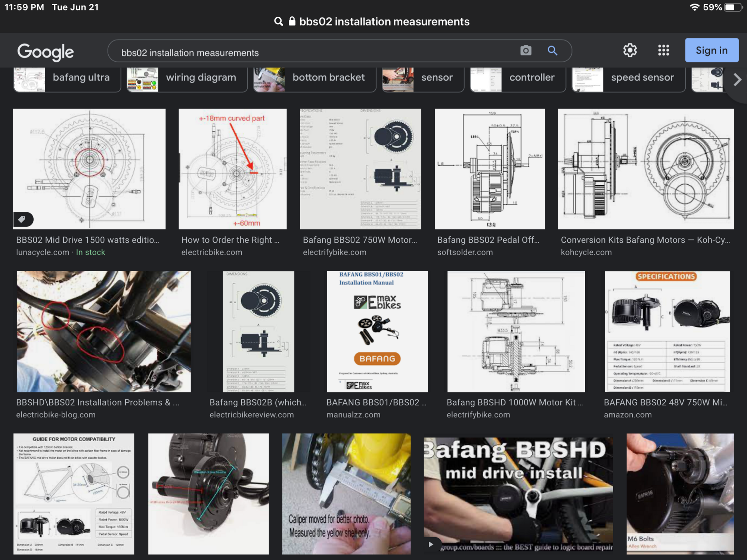Click electrifybike.com under BBS02 750W Motor

pos(335,252)
